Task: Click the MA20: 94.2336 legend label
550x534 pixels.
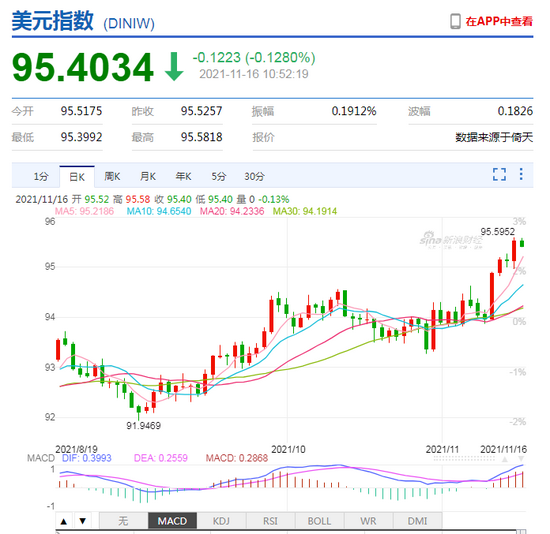Action: [232, 211]
